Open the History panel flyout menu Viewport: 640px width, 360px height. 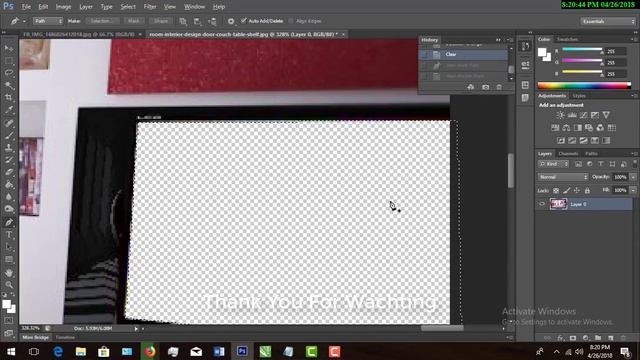pos(511,40)
